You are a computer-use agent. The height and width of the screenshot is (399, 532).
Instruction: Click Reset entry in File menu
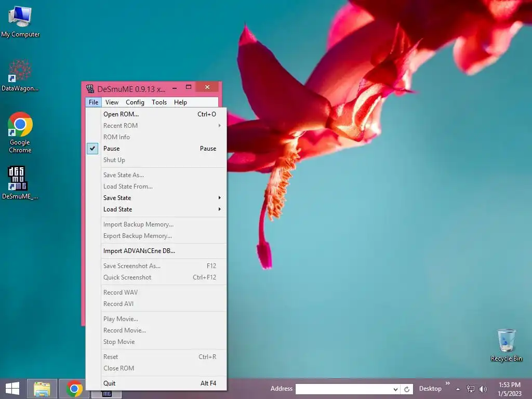pos(156,357)
